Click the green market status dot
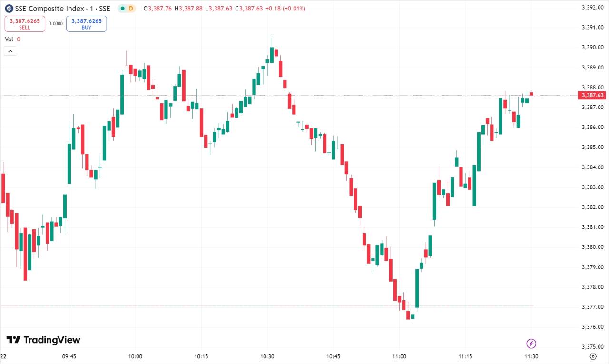Viewport: 609px width, 364px height. pyautogui.click(x=122, y=9)
